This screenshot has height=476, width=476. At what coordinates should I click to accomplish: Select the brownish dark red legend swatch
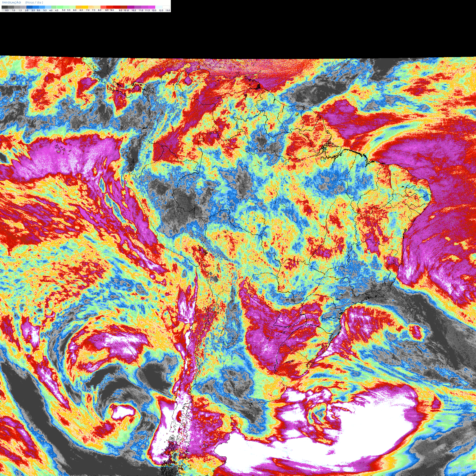click(124, 7)
